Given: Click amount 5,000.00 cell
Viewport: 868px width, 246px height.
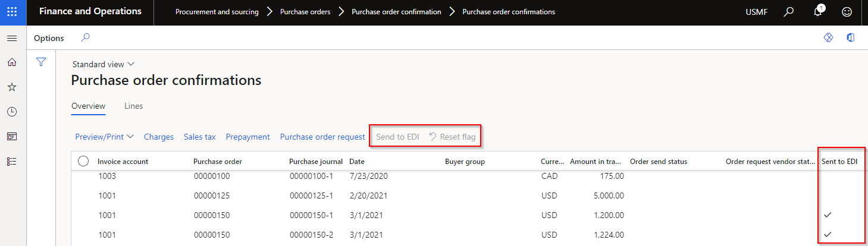Looking at the screenshot, I should (608, 195).
